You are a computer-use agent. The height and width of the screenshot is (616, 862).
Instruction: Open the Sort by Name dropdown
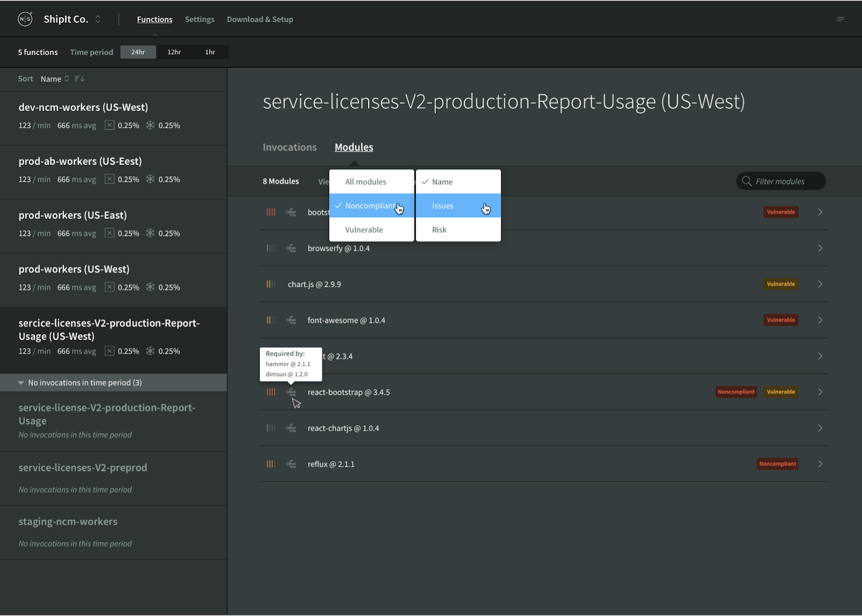click(55, 79)
